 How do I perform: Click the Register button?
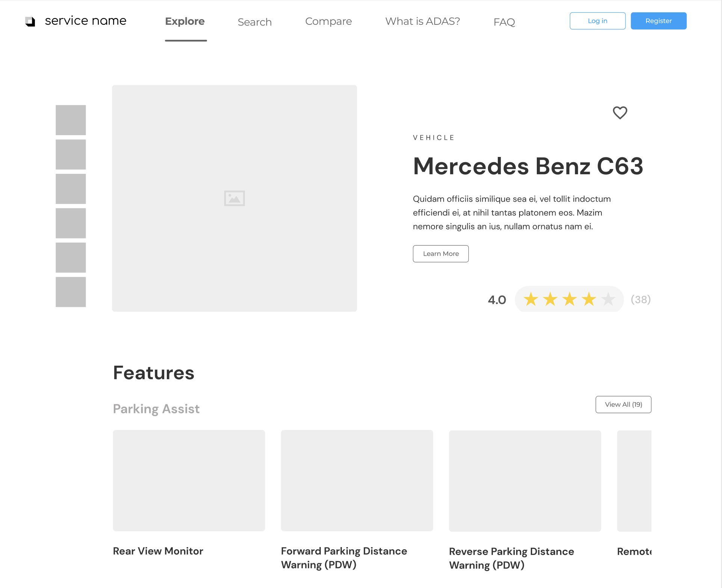[659, 21]
